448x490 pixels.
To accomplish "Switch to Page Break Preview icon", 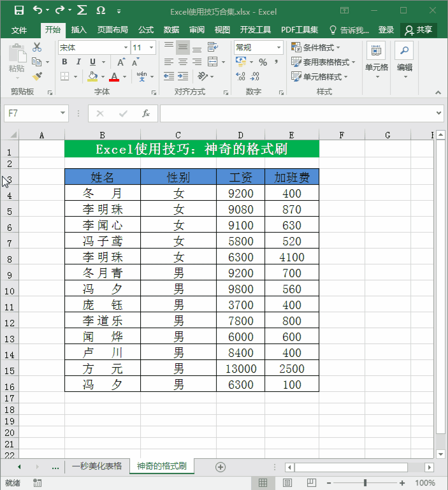I will (x=312, y=483).
